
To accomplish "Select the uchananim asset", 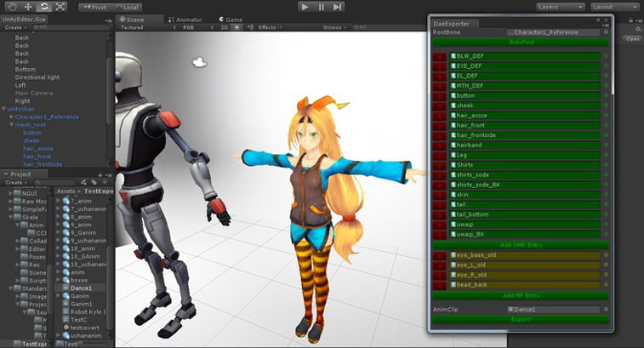I will (x=82, y=336).
